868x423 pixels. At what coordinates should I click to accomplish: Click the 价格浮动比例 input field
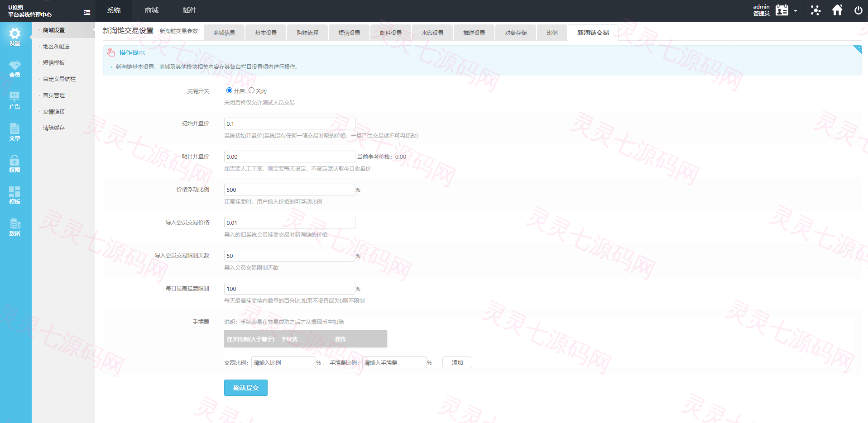[x=290, y=190]
